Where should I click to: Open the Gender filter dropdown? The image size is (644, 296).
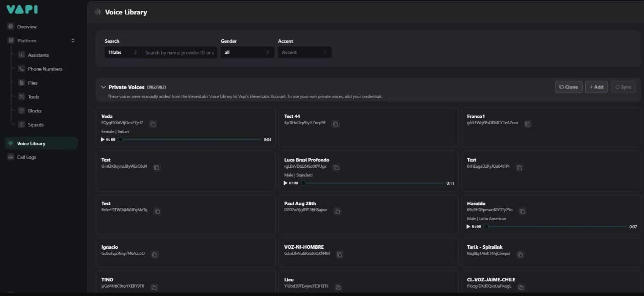pyautogui.click(x=247, y=52)
